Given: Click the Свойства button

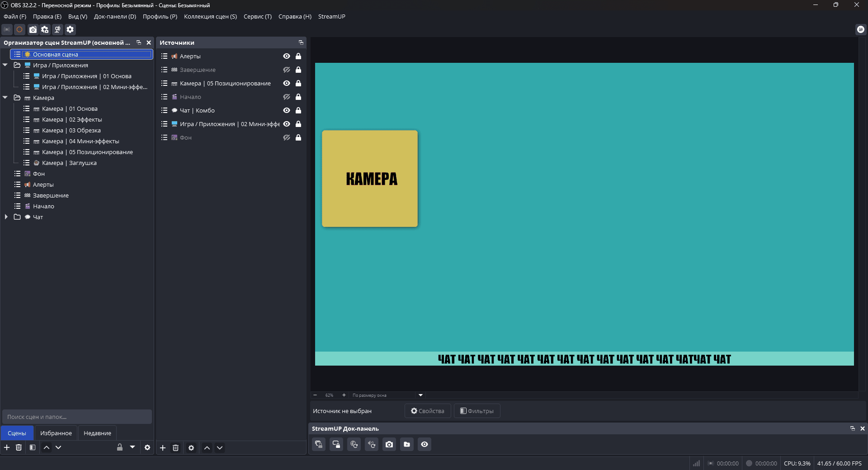Looking at the screenshot, I should 428,411.
